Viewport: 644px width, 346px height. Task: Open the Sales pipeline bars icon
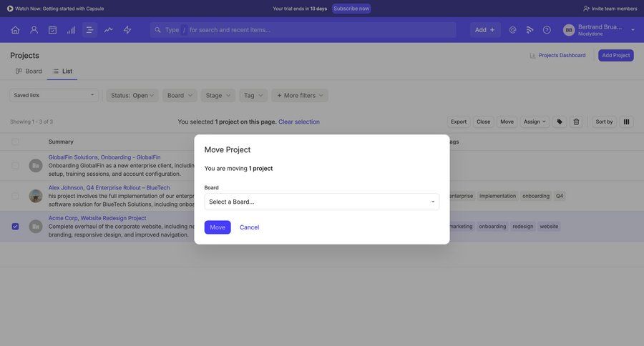point(71,30)
